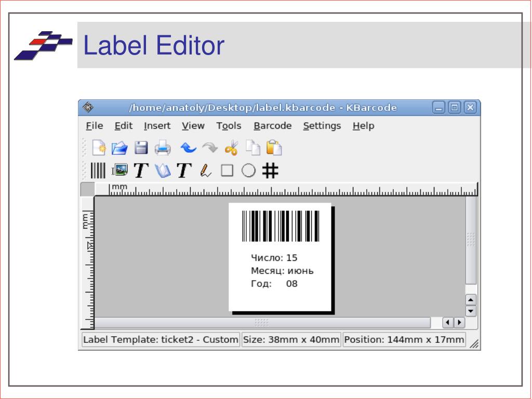The width and height of the screenshot is (532, 399).
Task: Print the label with printer icon
Action: pos(163,148)
